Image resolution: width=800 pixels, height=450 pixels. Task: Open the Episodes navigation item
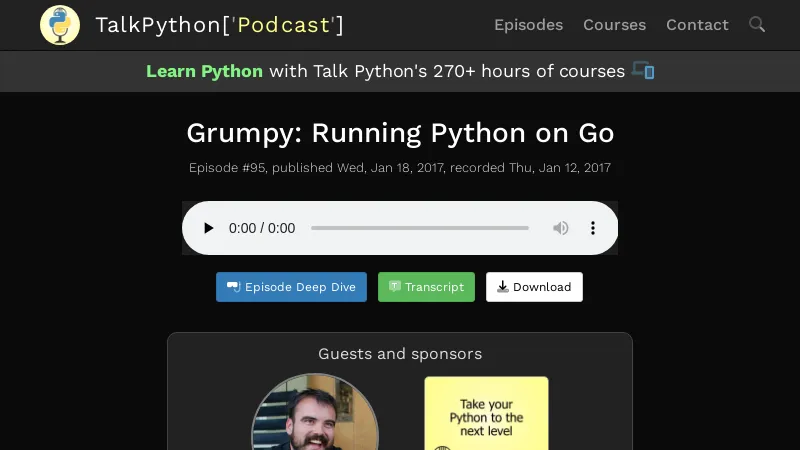(x=528, y=25)
